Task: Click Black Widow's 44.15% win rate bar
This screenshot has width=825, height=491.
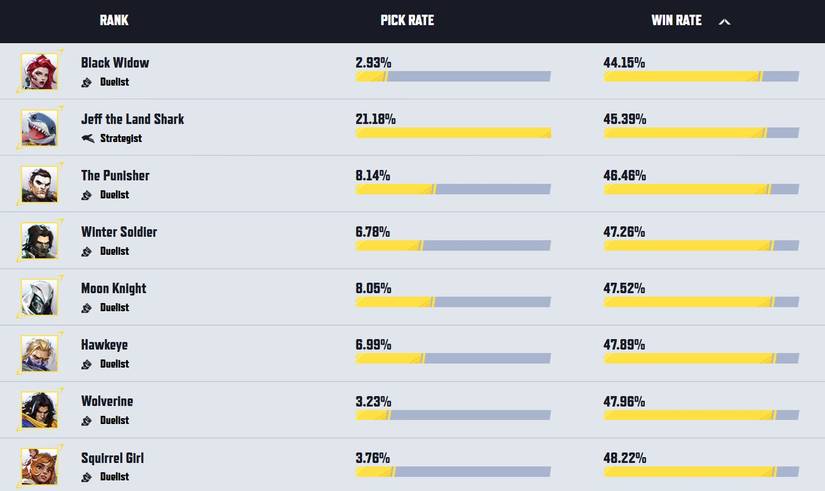Action: click(x=700, y=77)
